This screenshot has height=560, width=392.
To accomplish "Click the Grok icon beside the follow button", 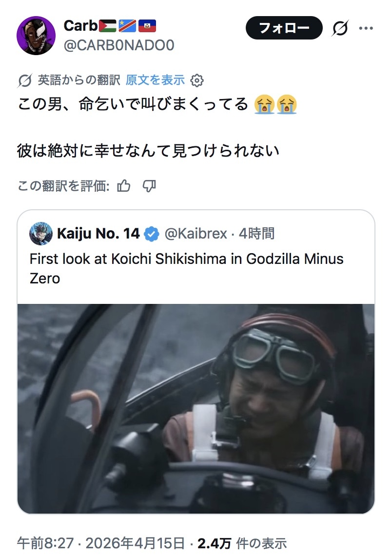I will point(340,29).
